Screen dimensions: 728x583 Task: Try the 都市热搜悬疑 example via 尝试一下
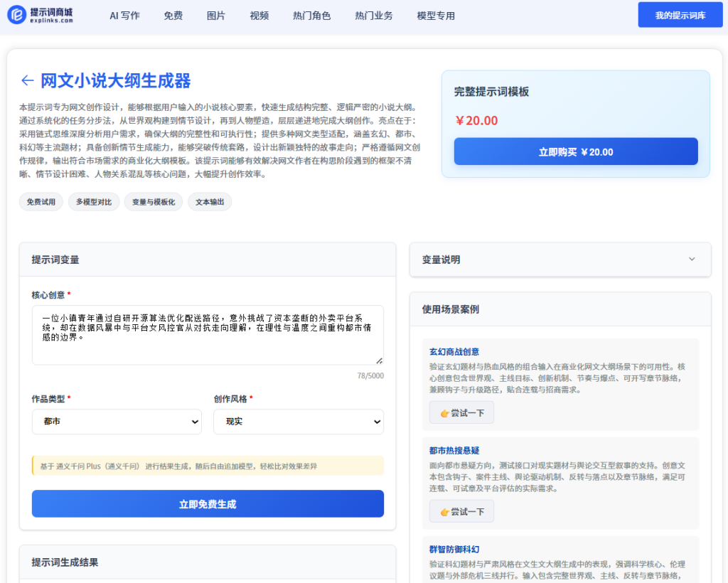[x=461, y=511]
